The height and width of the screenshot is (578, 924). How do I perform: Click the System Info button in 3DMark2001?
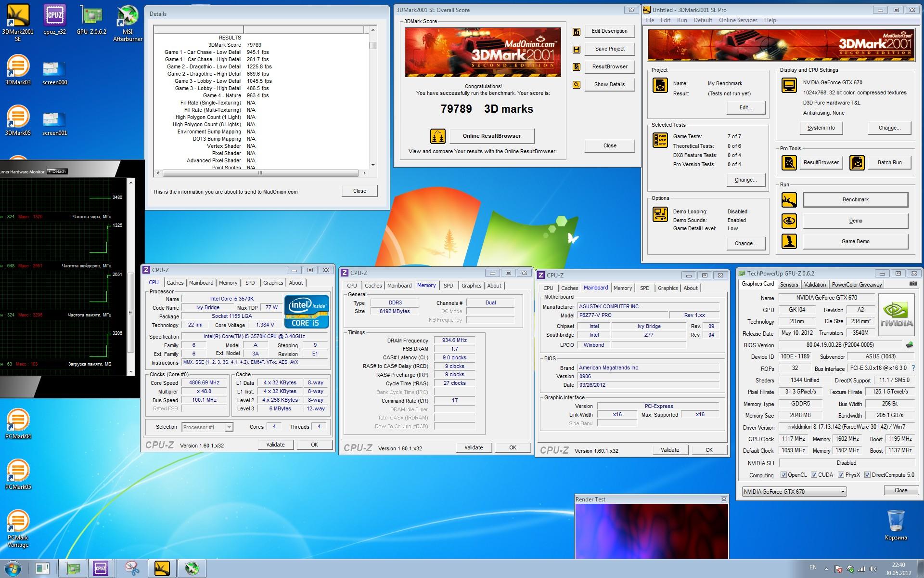(x=821, y=128)
